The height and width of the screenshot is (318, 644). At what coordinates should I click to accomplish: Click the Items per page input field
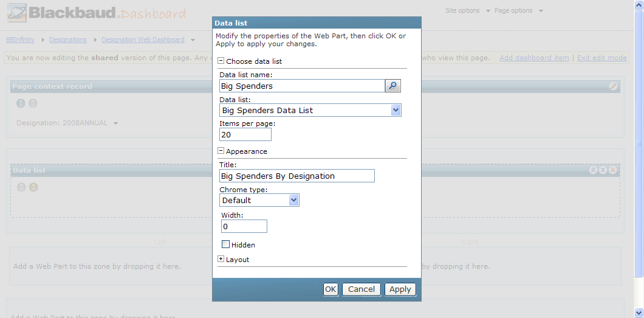coord(245,134)
